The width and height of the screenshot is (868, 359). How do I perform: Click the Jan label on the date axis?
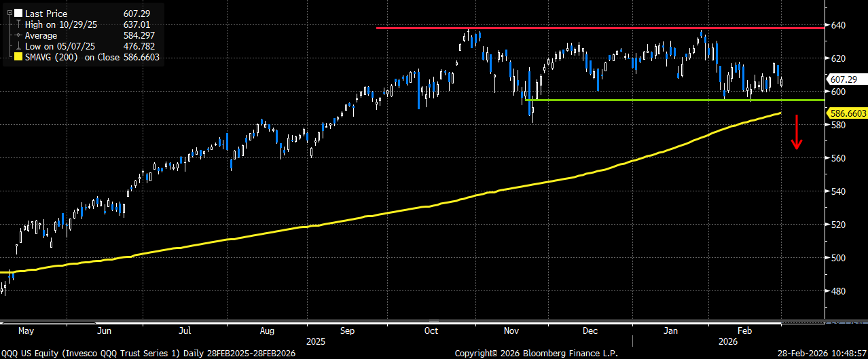[670, 331]
